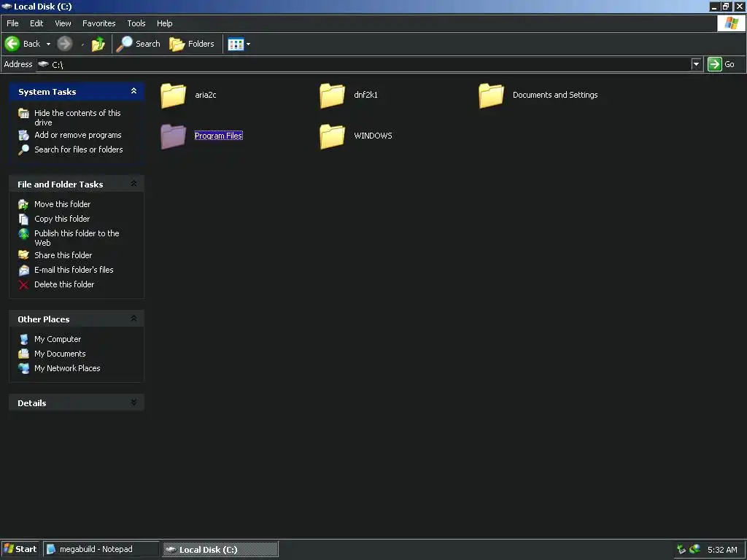This screenshot has height=560, width=747.
Task: Click the Add or remove programs icon
Action: 23,136
